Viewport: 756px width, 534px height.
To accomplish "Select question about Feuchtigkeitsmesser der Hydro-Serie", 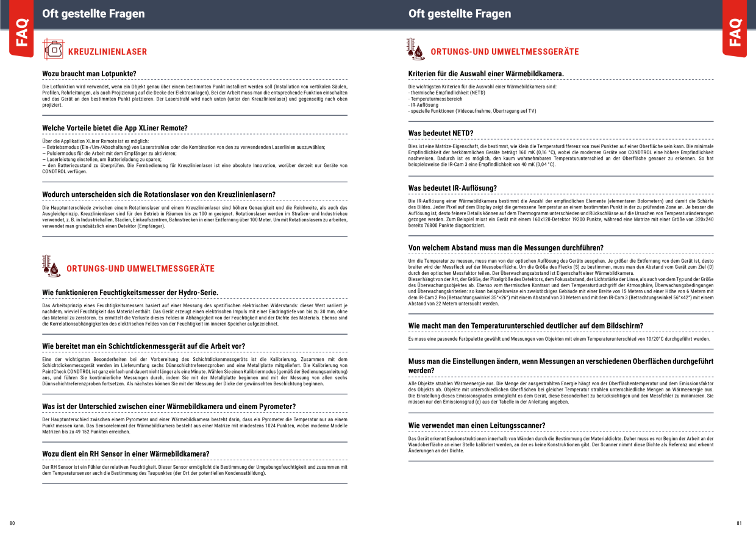I will pyautogui.click(x=130, y=293).
